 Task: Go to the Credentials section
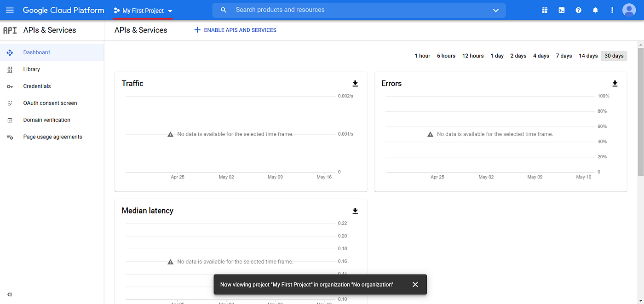point(37,86)
